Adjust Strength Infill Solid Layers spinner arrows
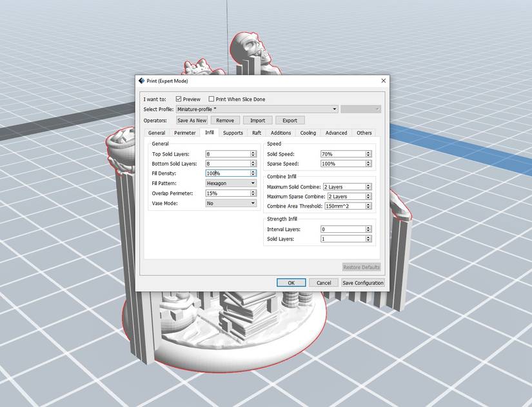The image size is (532, 407). (368, 239)
